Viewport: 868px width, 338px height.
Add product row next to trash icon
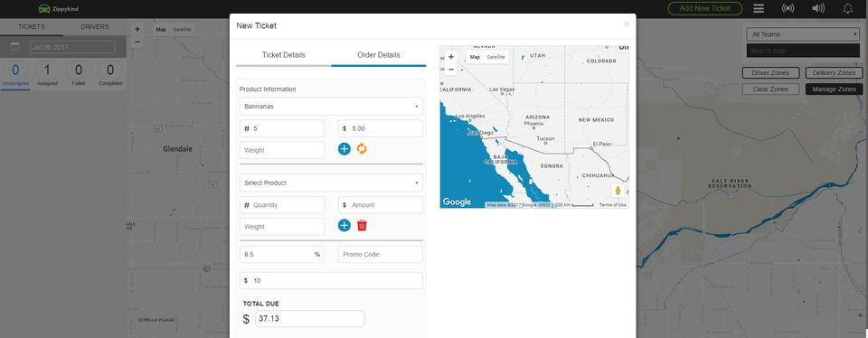[344, 225]
